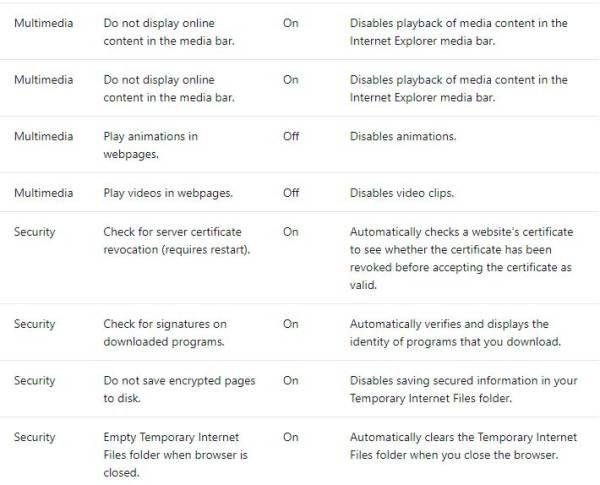Click On value for certificate revocation row
600x485 pixels.
click(290, 232)
